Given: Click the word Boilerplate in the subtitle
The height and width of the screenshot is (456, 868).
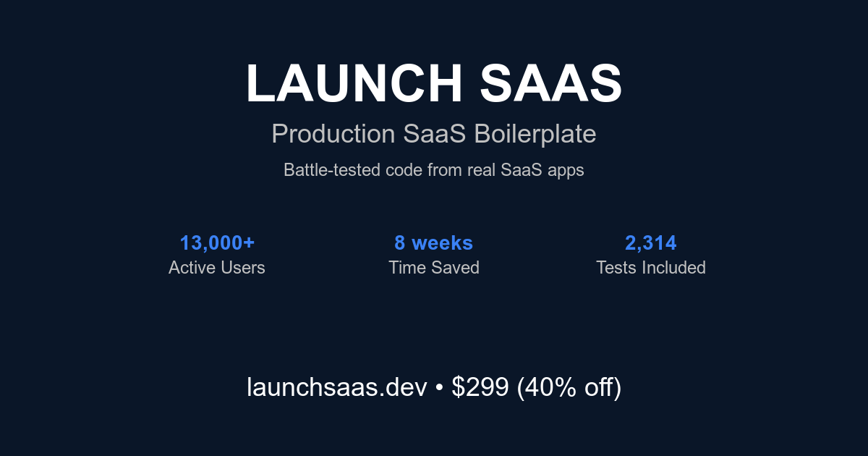Looking at the screenshot, I should point(535,134).
